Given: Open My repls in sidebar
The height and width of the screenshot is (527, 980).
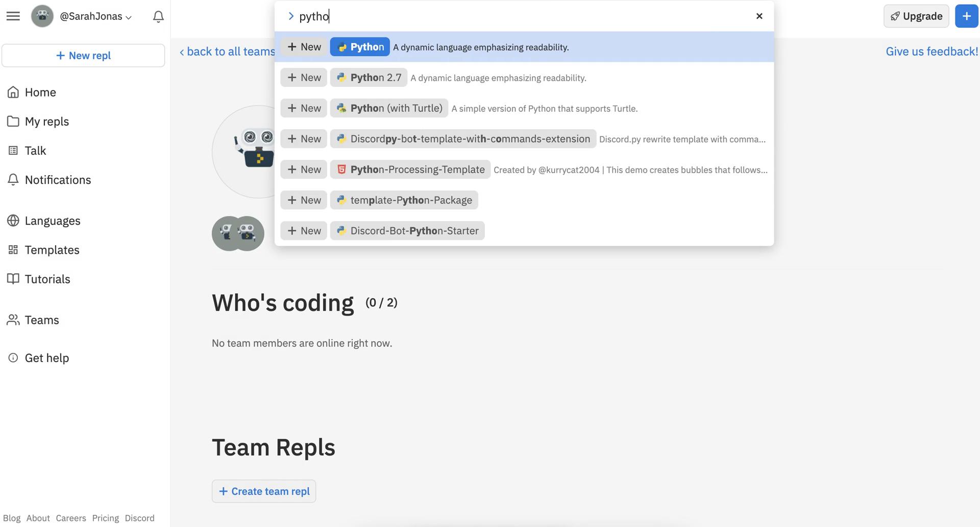Looking at the screenshot, I should point(38,121).
